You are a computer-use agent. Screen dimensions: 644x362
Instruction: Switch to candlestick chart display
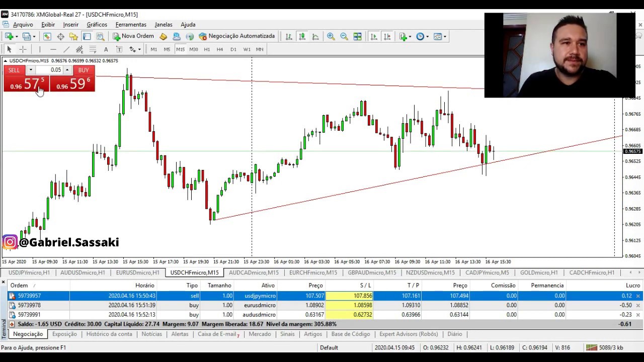click(302, 36)
